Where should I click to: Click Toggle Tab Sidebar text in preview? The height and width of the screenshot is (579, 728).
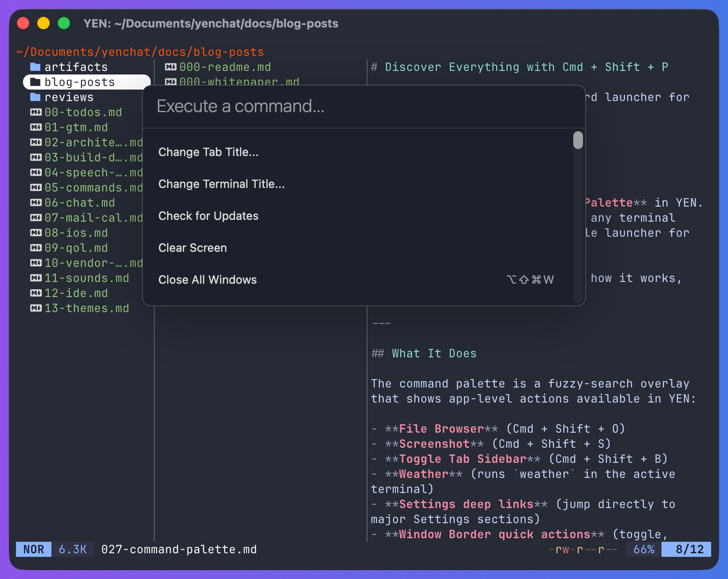coord(463,459)
